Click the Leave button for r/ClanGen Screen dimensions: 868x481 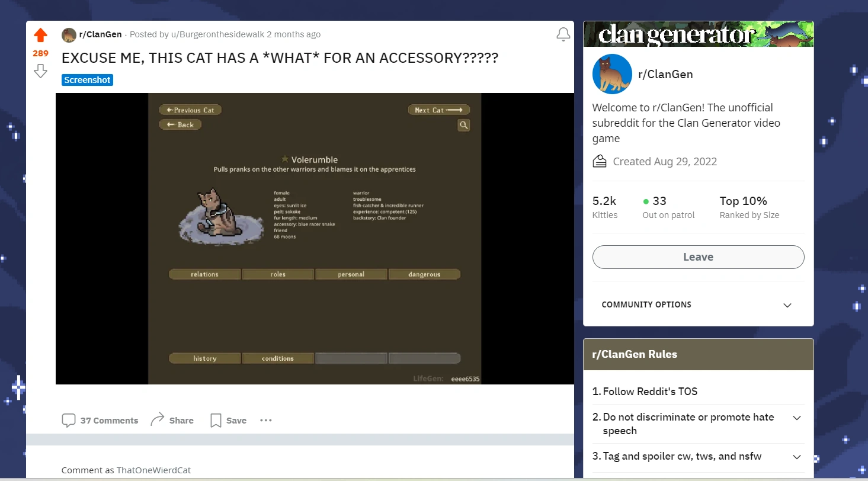698,257
